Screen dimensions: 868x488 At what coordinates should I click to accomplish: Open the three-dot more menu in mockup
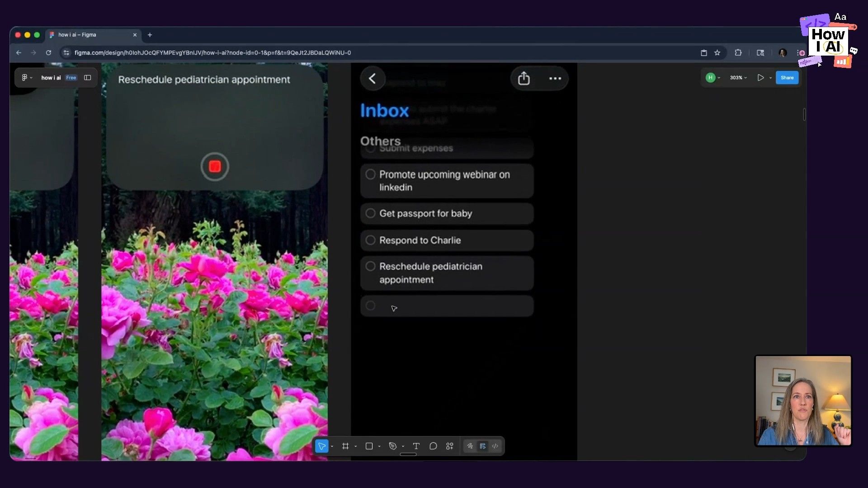tap(555, 79)
